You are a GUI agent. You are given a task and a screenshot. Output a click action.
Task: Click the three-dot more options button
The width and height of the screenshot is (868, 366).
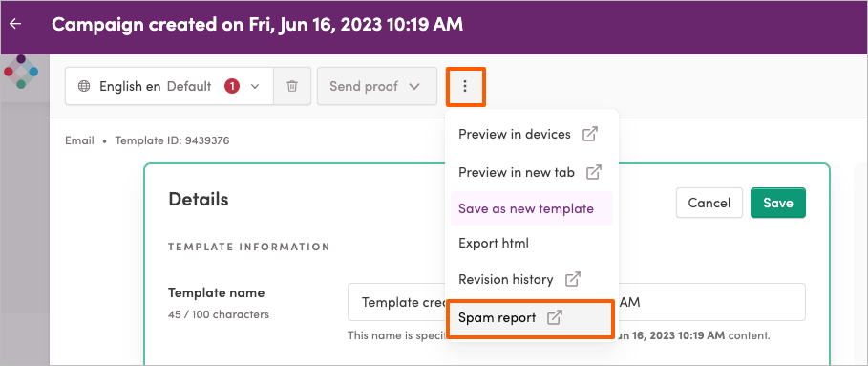click(x=465, y=86)
